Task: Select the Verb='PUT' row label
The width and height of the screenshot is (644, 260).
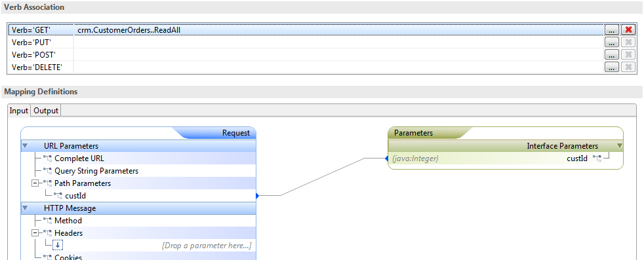Action: click(x=31, y=42)
